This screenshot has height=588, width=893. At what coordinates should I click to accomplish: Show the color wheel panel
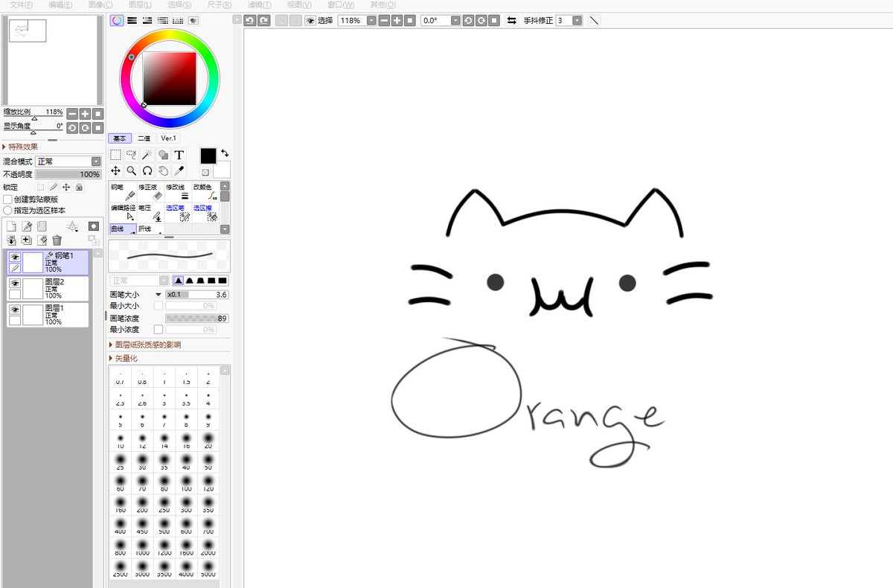pyautogui.click(x=116, y=21)
